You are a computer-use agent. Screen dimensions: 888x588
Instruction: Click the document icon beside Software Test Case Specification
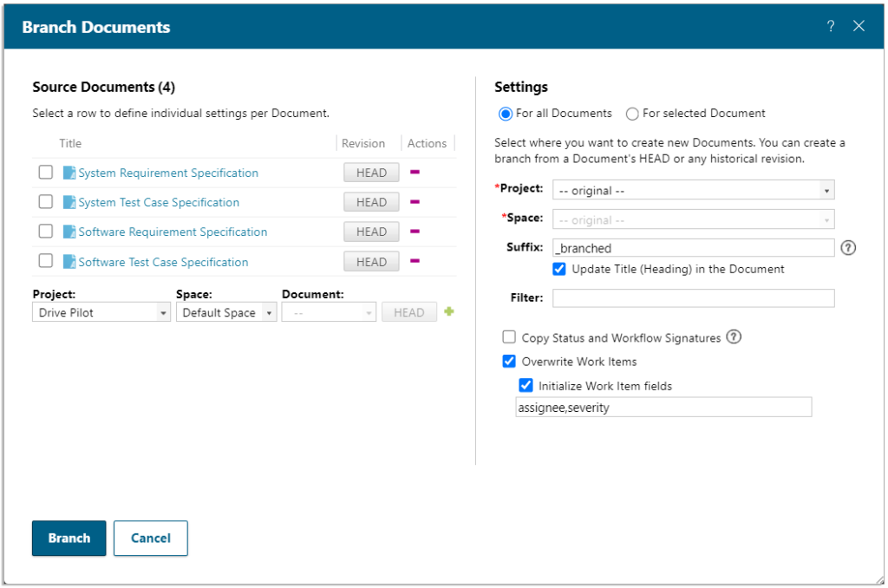pos(70,262)
